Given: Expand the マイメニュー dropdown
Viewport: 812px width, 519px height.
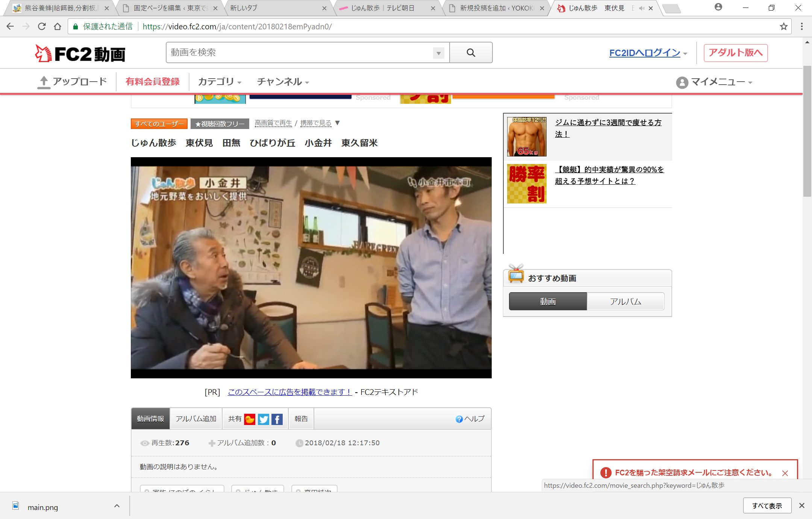Looking at the screenshot, I should [x=750, y=83].
